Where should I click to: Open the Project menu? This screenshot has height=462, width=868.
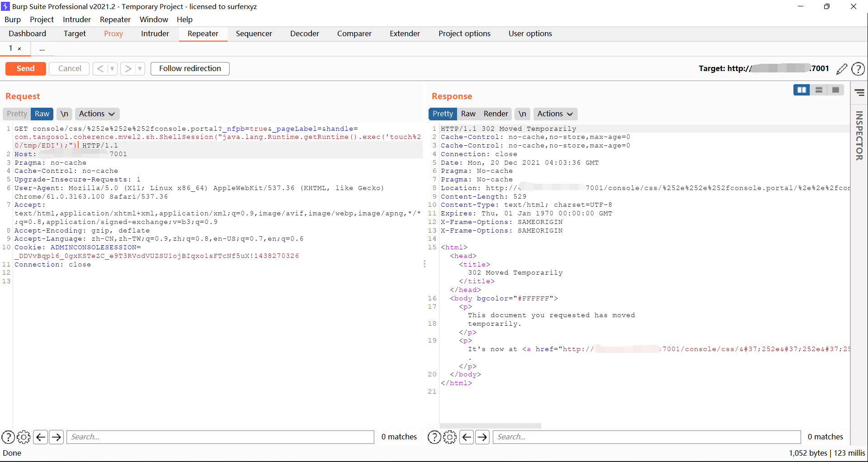coord(42,19)
